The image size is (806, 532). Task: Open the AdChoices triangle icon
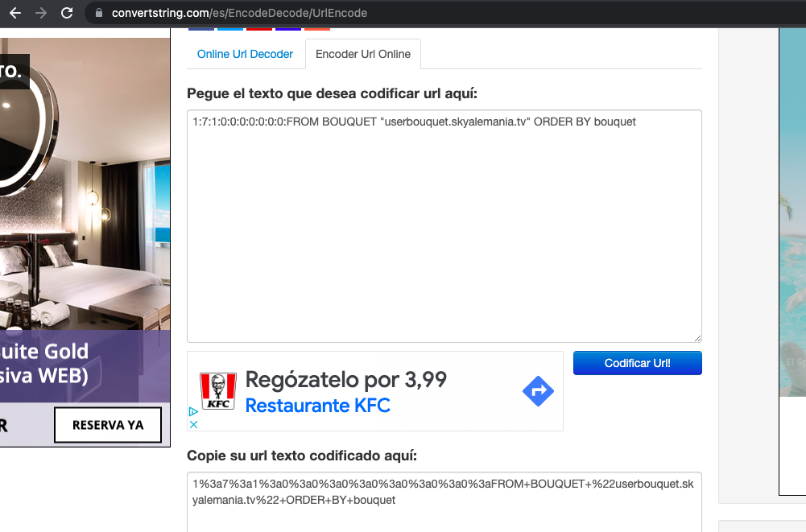click(x=193, y=411)
